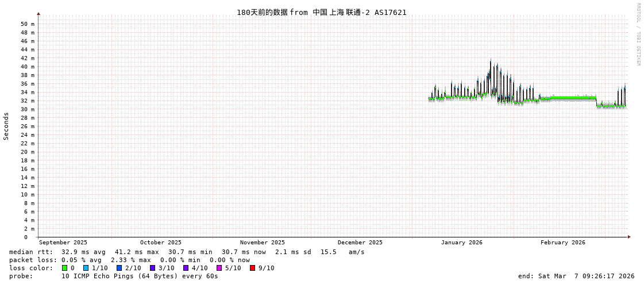Viewport: 644px width, 284px height.
Task: Click the purple 3/10 loss swatch
Action: click(153, 268)
